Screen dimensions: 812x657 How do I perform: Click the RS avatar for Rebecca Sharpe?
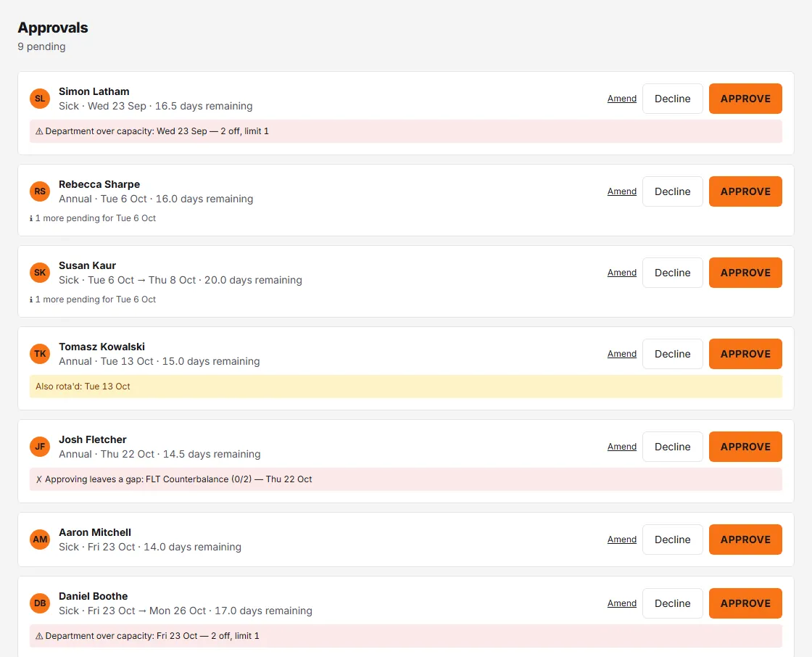40,191
